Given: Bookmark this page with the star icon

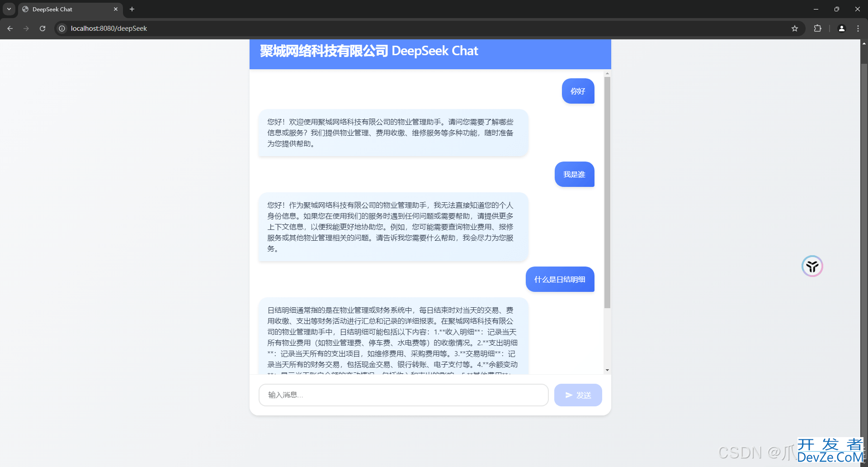Looking at the screenshot, I should pos(795,29).
